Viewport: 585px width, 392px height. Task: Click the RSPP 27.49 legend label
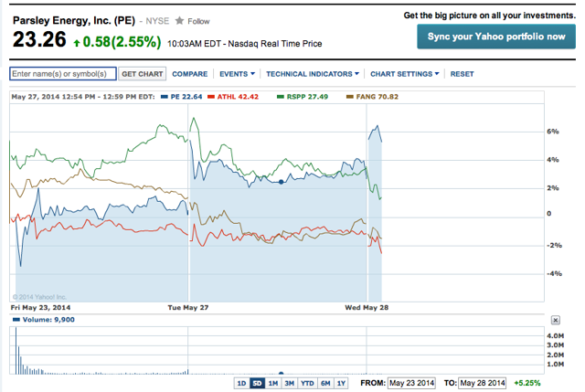[x=307, y=97]
